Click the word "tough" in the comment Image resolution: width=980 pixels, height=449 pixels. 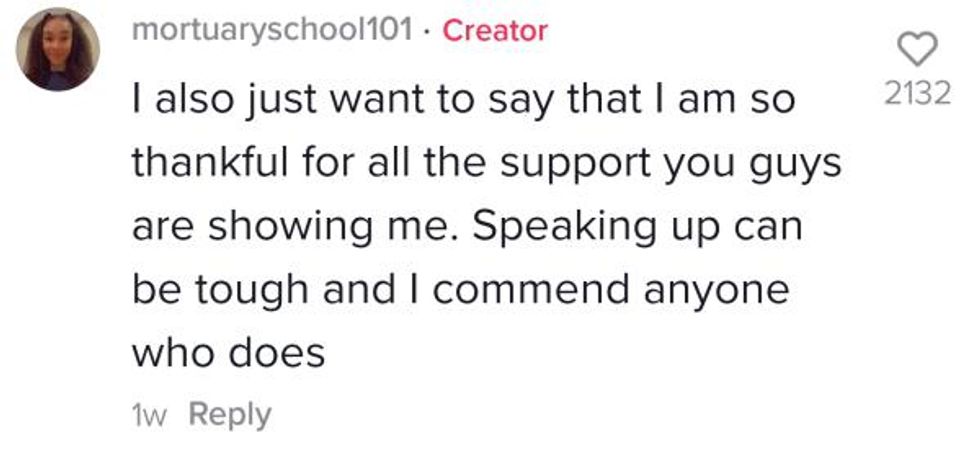(252, 292)
